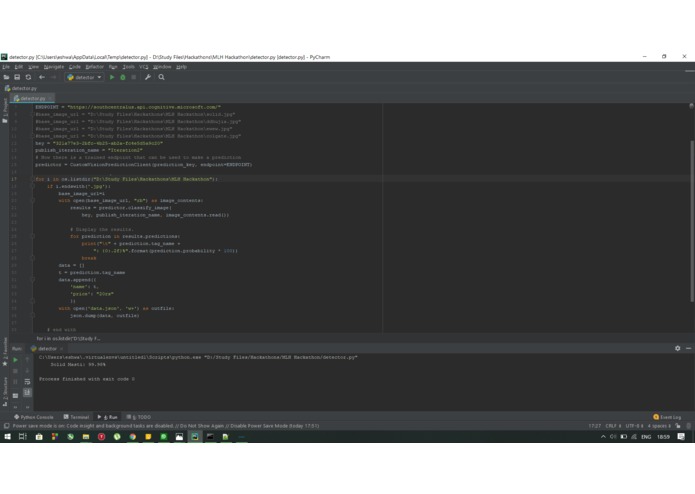Open Google Chrome from the taskbar

pyautogui.click(x=133, y=437)
